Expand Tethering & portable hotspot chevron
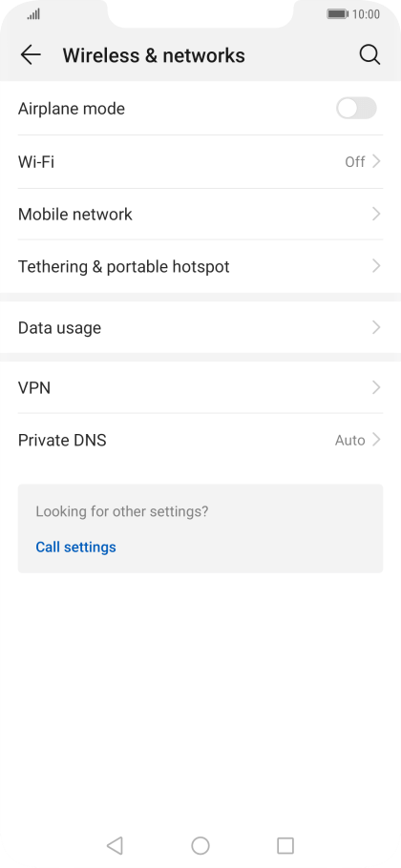The width and height of the screenshot is (401, 868). point(376,266)
